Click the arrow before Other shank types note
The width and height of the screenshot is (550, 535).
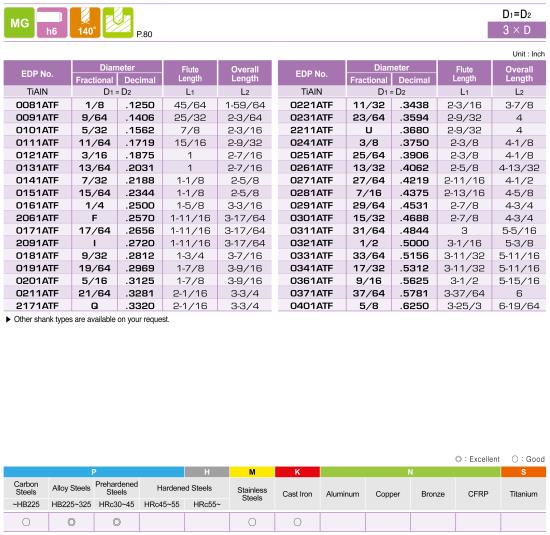(8, 319)
